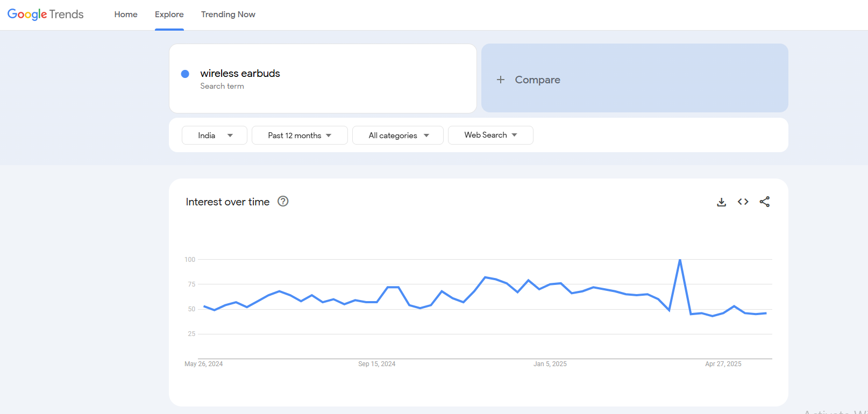Open the embed code icon
The width and height of the screenshot is (868, 414).
click(743, 202)
